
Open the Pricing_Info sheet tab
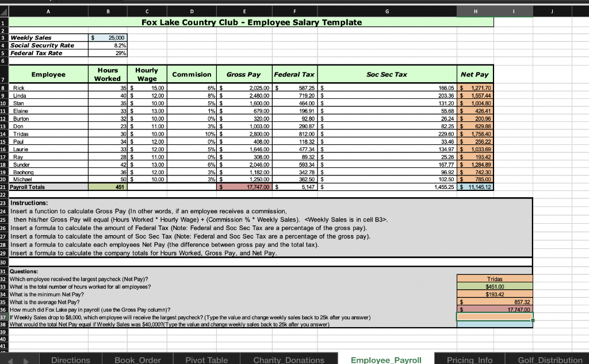click(469, 359)
